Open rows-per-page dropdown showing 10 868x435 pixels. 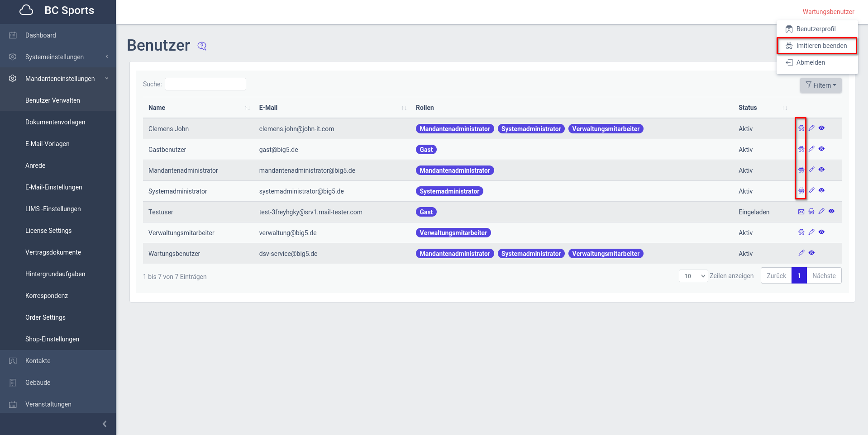click(693, 276)
